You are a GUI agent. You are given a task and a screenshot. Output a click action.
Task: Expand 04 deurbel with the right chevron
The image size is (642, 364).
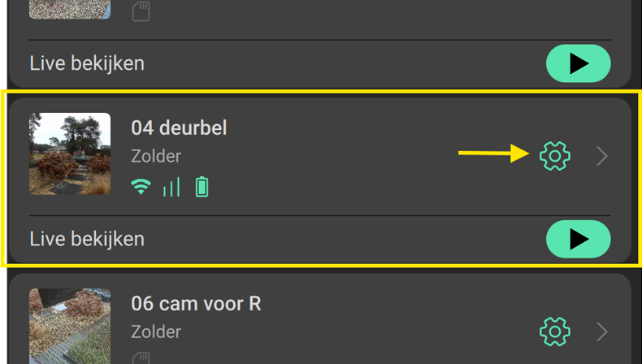pyautogui.click(x=602, y=156)
